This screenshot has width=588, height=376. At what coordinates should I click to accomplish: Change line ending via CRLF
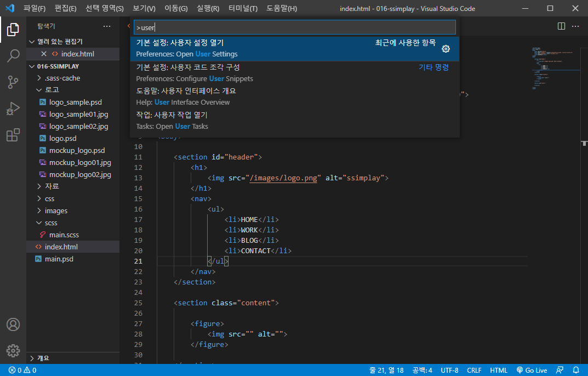474,371
